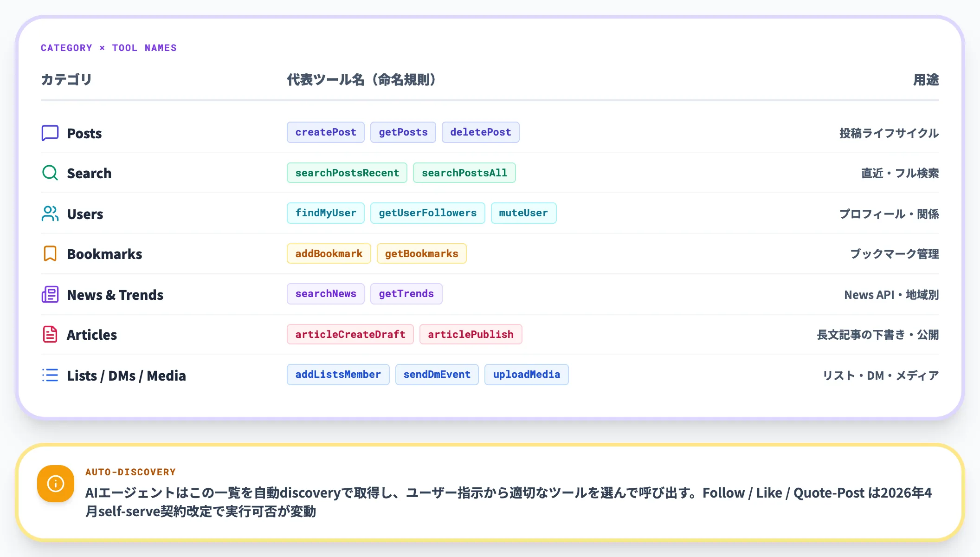Viewport: 980px width, 557px height.
Task: Click the News & Trends label
Action: coord(115,295)
